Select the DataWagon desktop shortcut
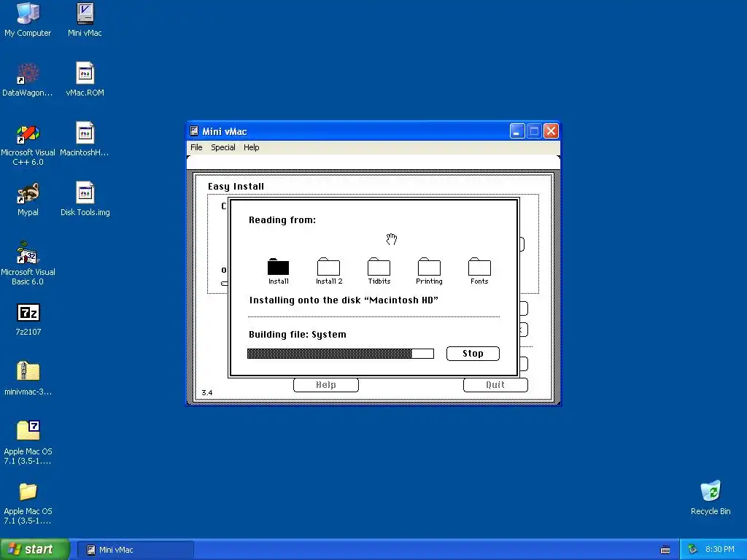 (x=28, y=79)
